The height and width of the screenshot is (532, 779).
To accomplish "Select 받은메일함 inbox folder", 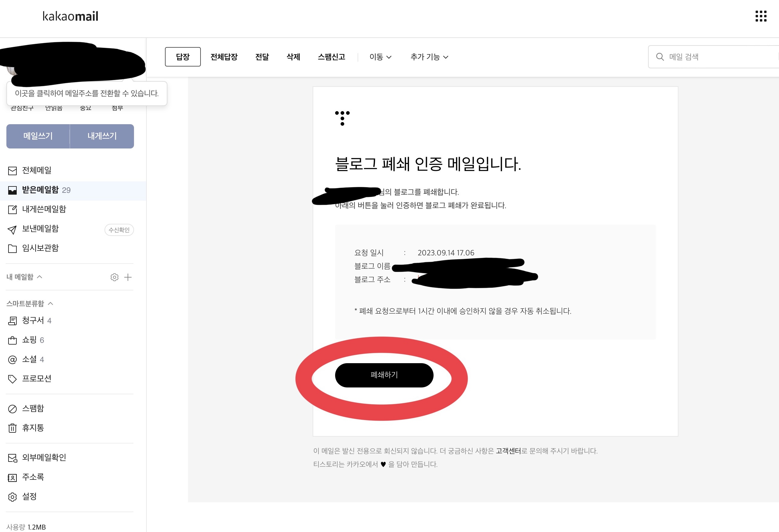I will click(40, 190).
